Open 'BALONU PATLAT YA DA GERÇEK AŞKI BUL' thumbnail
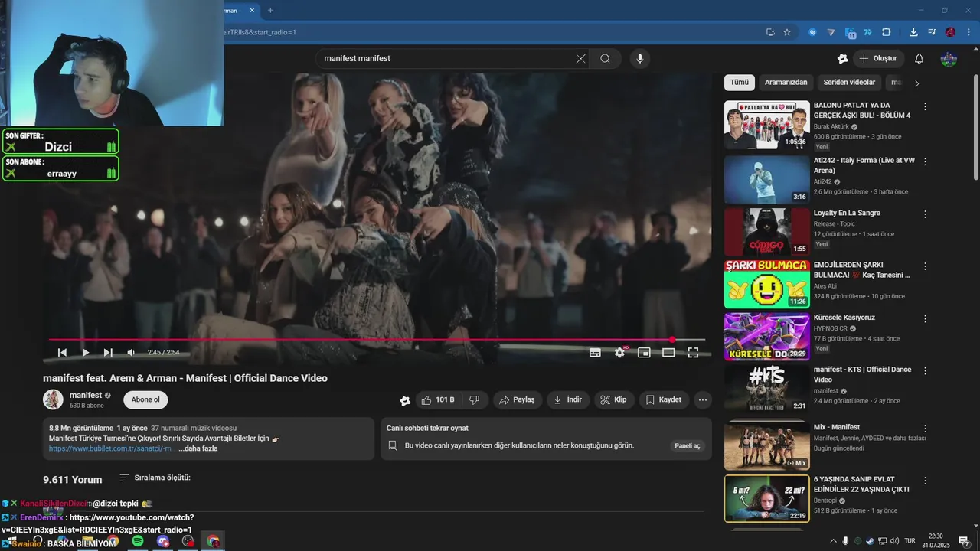This screenshot has width=980, height=551. click(x=766, y=125)
